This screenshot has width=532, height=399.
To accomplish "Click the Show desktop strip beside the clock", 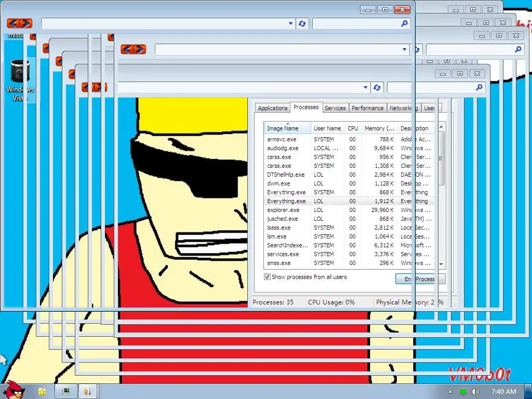I will 528,392.
